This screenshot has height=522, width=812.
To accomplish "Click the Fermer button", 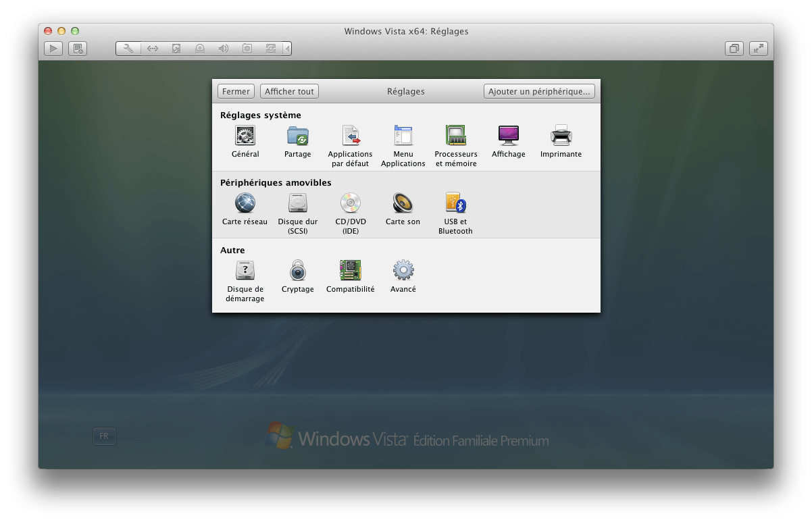I will tap(236, 91).
